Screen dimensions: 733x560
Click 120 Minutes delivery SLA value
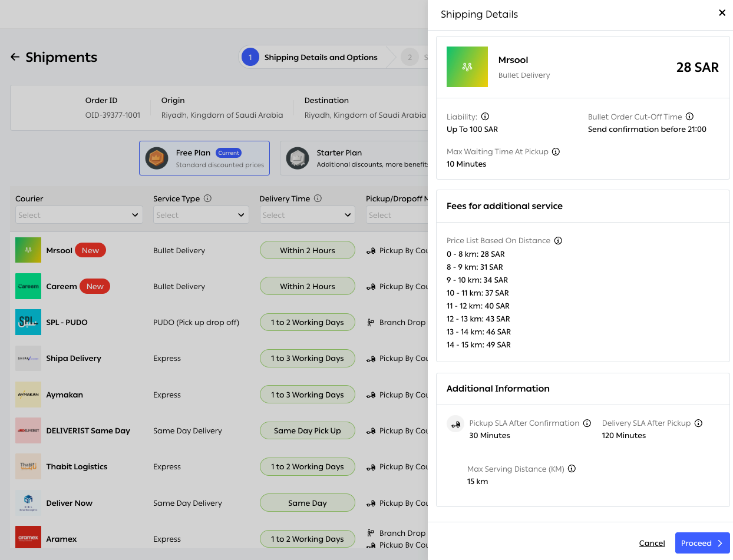coord(624,435)
